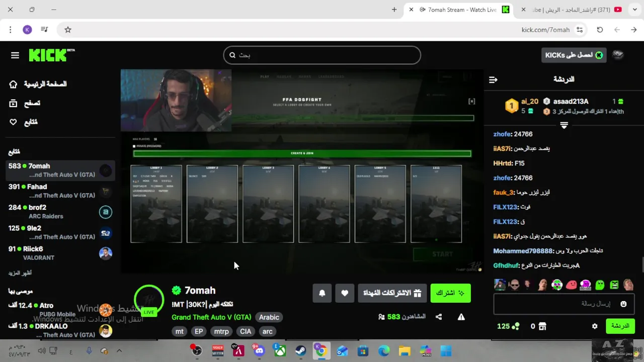Toggle the notification bell for 7omah
The image size is (644, 362).
tap(322, 293)
